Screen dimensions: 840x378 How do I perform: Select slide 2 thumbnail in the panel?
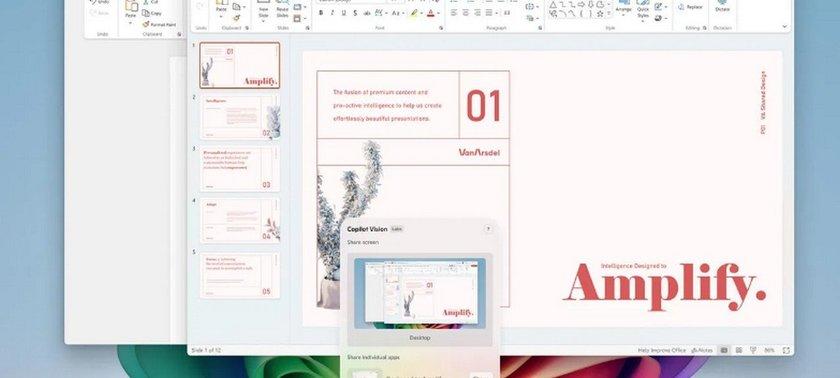240,116
